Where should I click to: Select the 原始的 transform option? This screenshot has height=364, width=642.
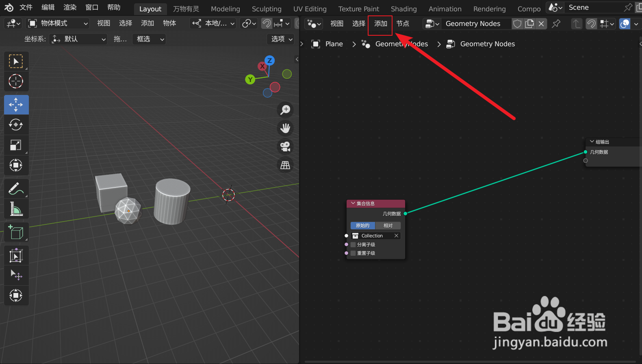pyautogui.click(x=363, y=226)
